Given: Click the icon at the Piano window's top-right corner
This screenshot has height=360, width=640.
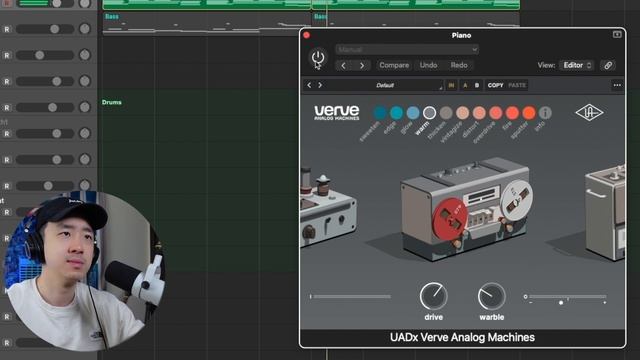Looking at the screenshot, I should [617, 35].
